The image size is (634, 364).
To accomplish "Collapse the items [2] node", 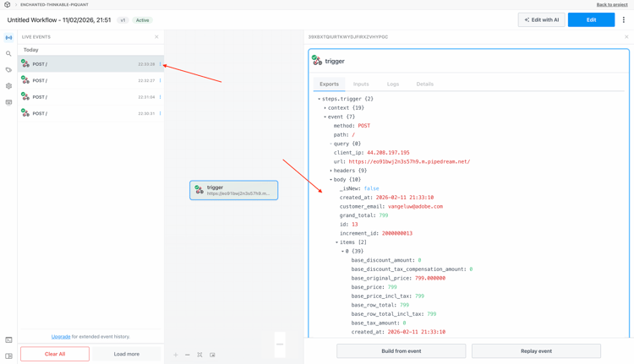I will tap(336, 242).
